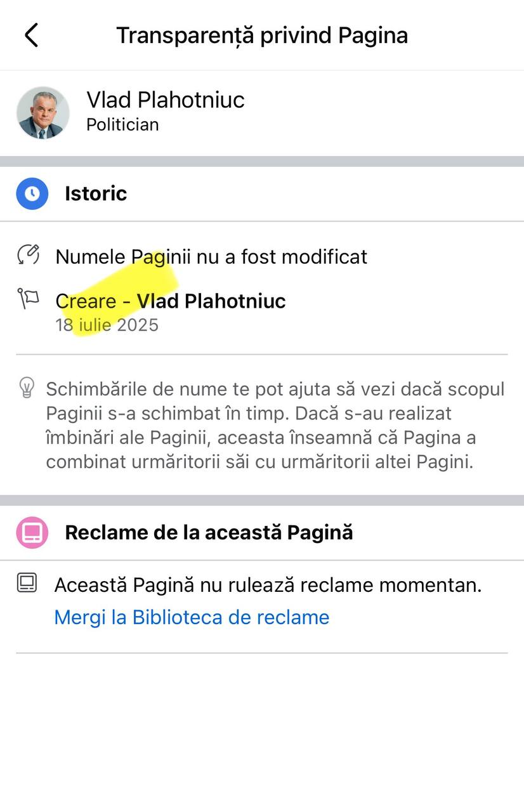Image resolution: width=524 pixels, height=812 pixels.
Task: Click the pink Reclame section icon
Action: pos(32,532)
